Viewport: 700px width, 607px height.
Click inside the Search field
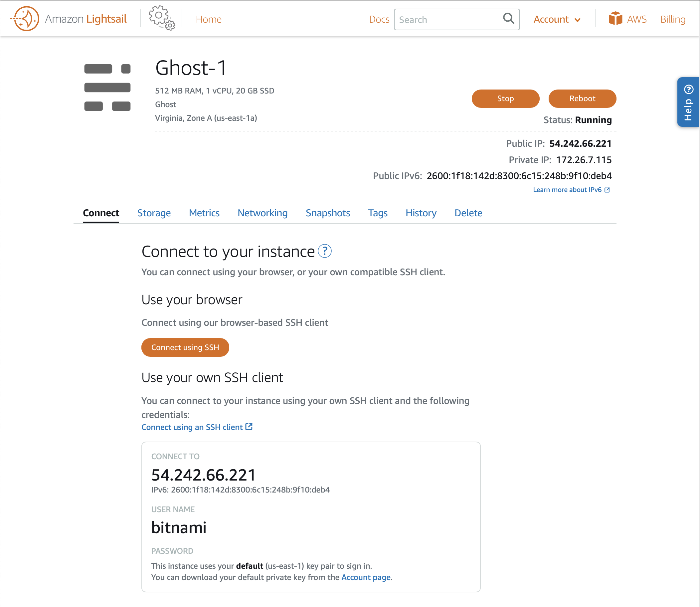point(443,19)
